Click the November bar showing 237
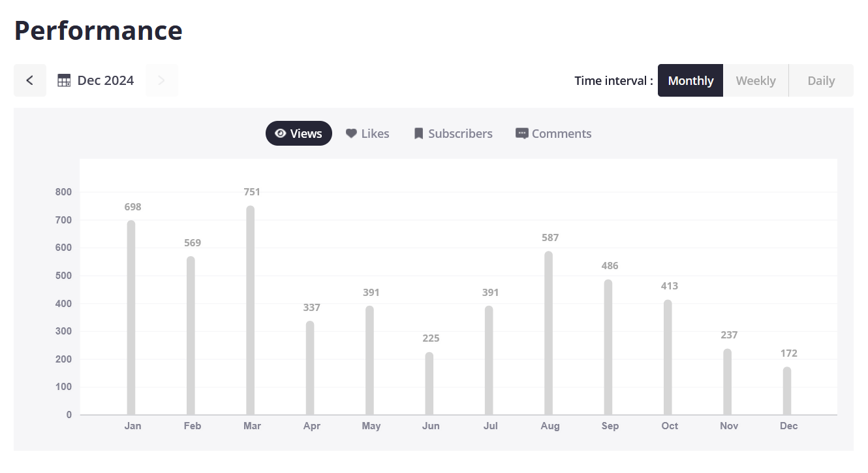Viewport: 868px width, 473px height. click(x=728, y=382)
